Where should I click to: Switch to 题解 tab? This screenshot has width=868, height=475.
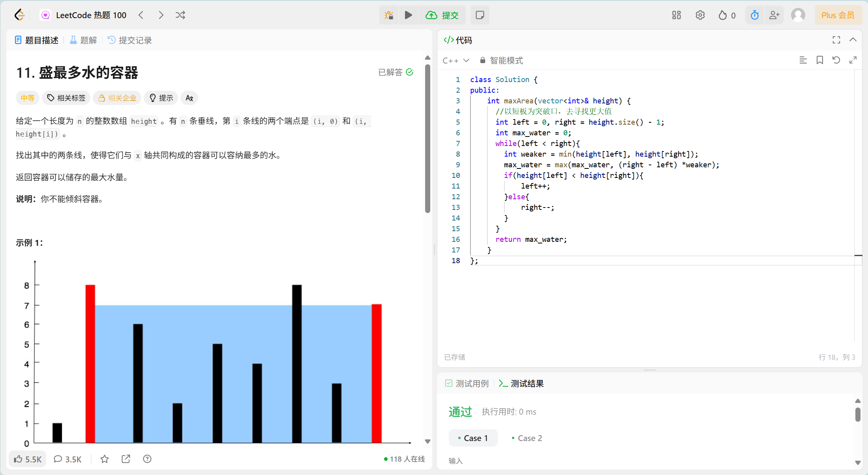coord(83,40)
